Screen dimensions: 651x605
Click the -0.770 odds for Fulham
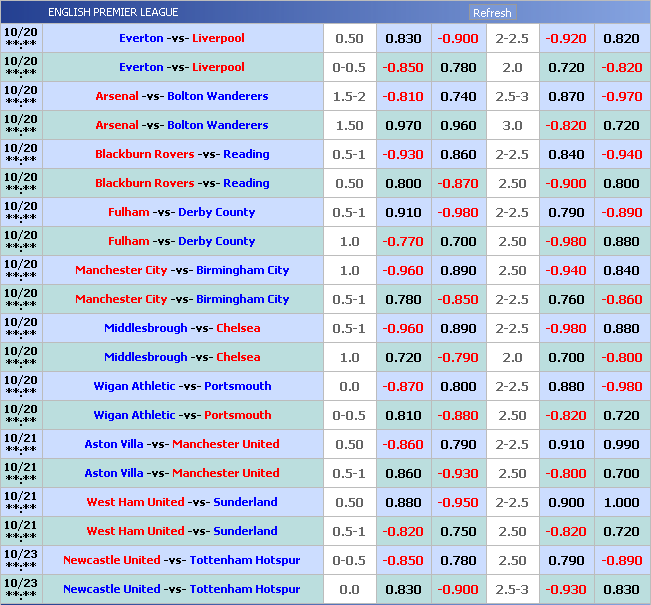403,242
